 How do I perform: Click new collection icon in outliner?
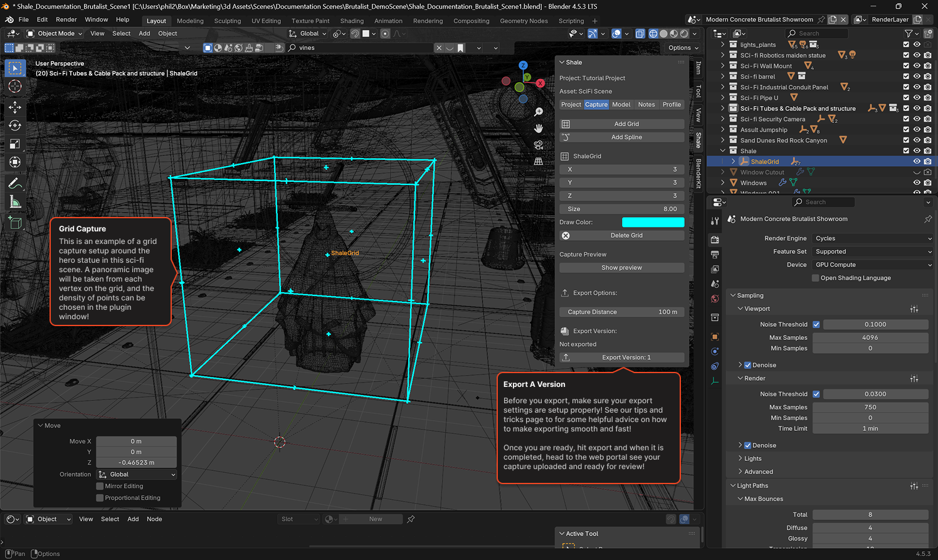927,33
